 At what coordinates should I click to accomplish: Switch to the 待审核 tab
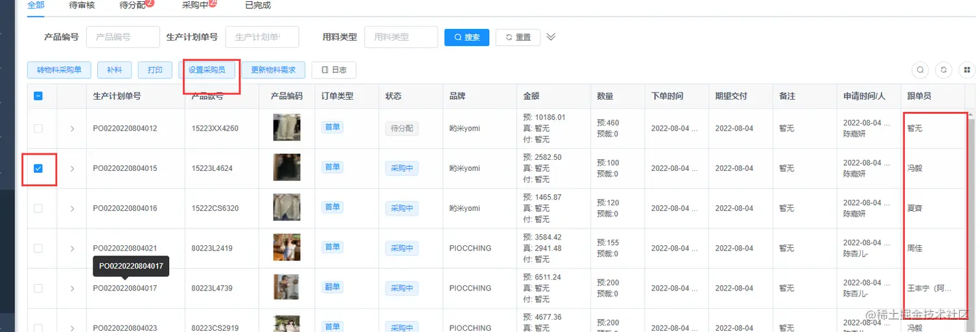82,5
